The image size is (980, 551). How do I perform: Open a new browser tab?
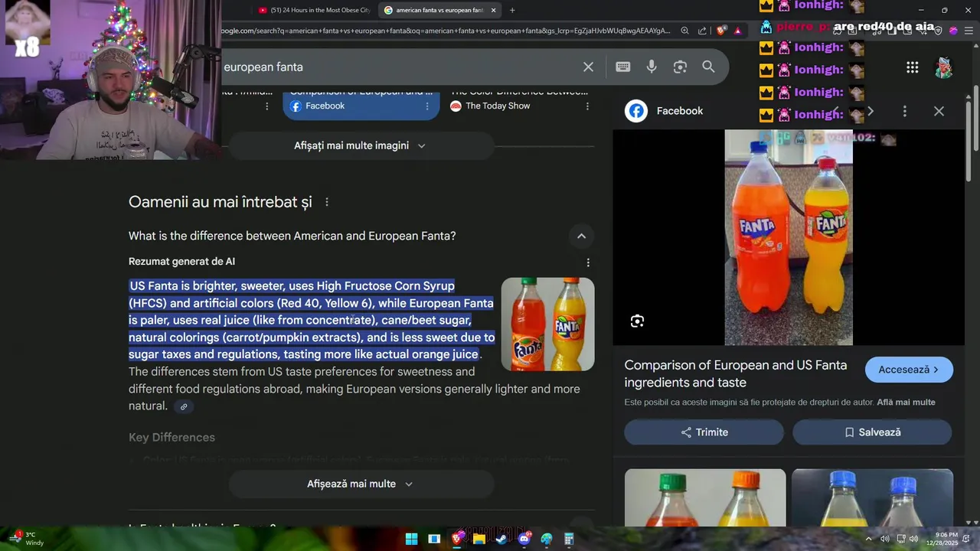point(512,10)
